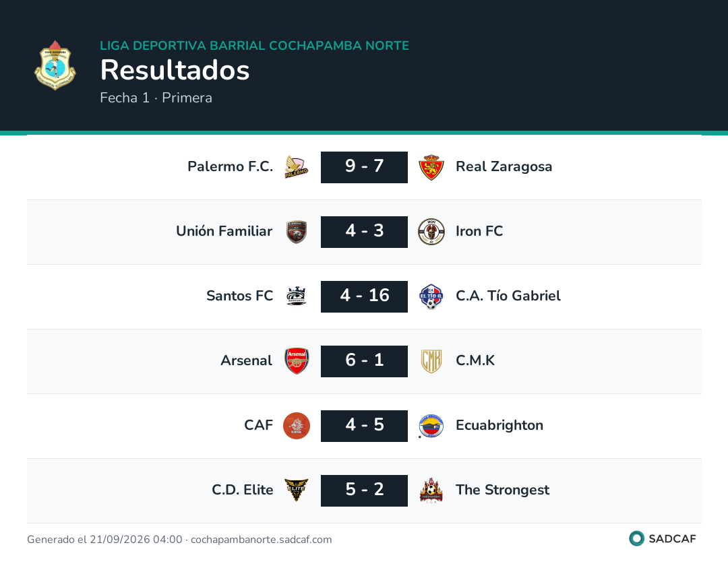Click the C.D. Elite winged logo
This screenshot has height=574, width=728.
click(296, 490)
